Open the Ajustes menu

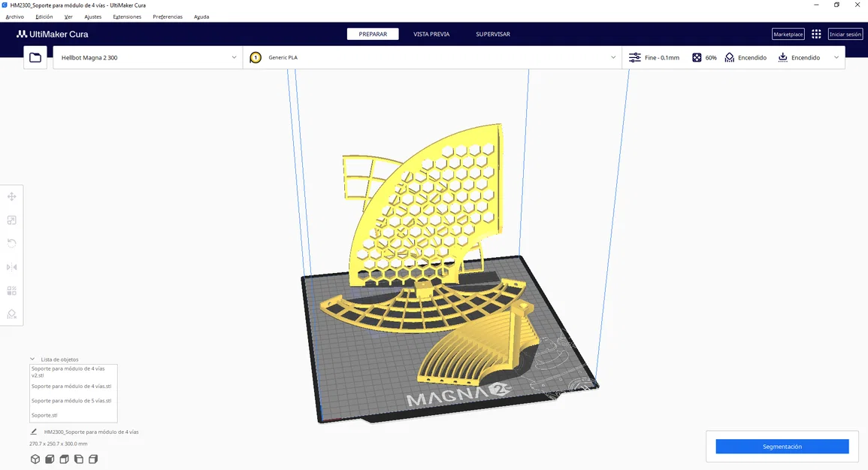[93, 17]
